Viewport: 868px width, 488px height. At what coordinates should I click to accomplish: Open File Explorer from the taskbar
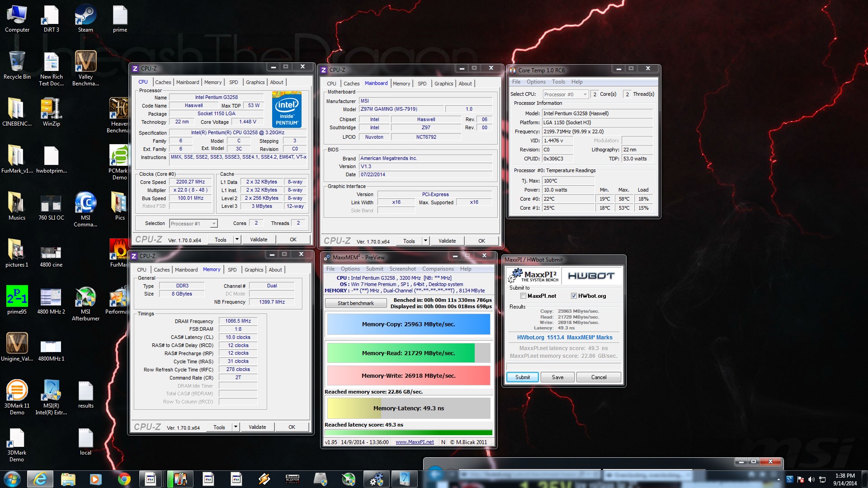[68, 479]
